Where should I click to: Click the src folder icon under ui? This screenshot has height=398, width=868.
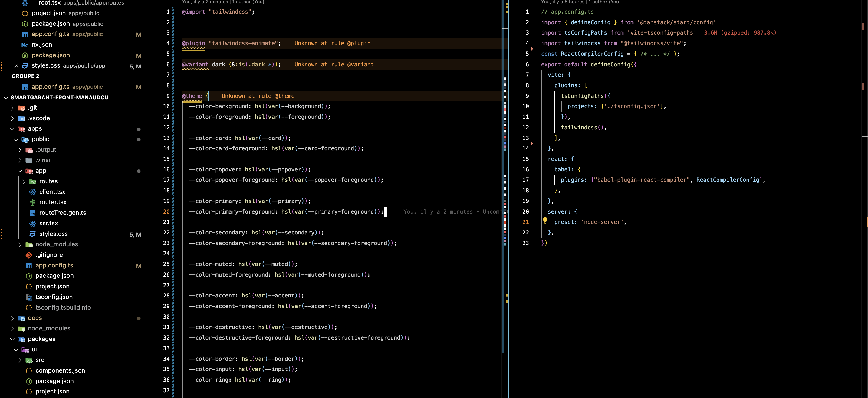coord(29,360)
